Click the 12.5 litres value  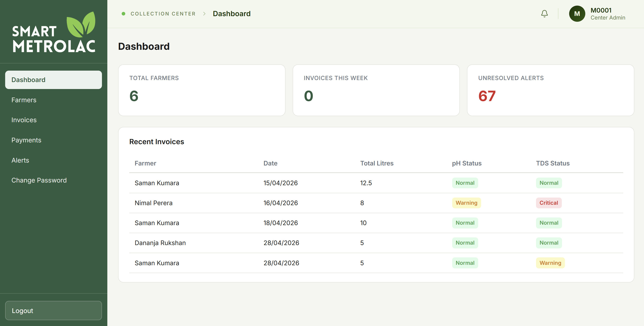(366, 183)
